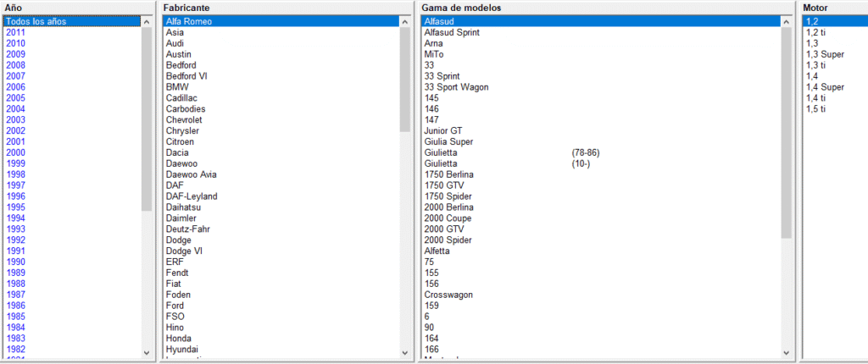Select 'Todos los años' in year list

36,21
